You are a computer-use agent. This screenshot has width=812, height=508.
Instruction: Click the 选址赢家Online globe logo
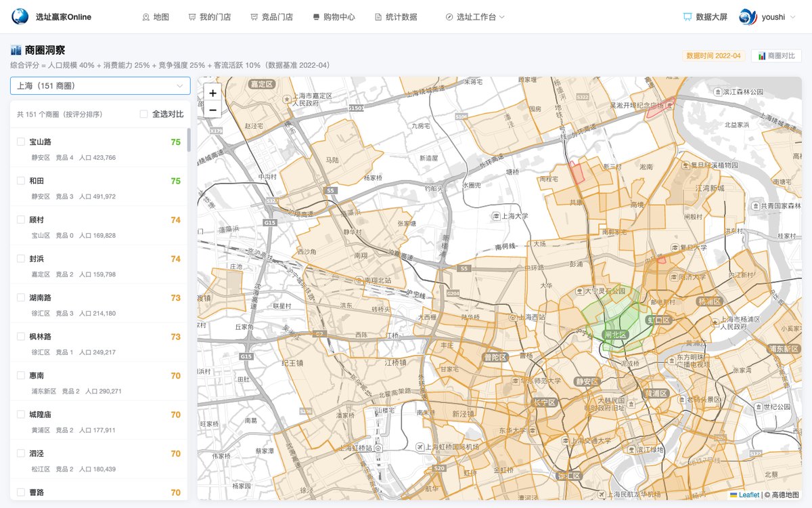[20, 17]
